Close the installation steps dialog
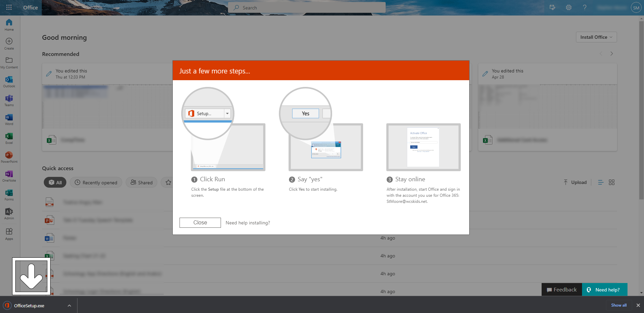 click(200, 222)
